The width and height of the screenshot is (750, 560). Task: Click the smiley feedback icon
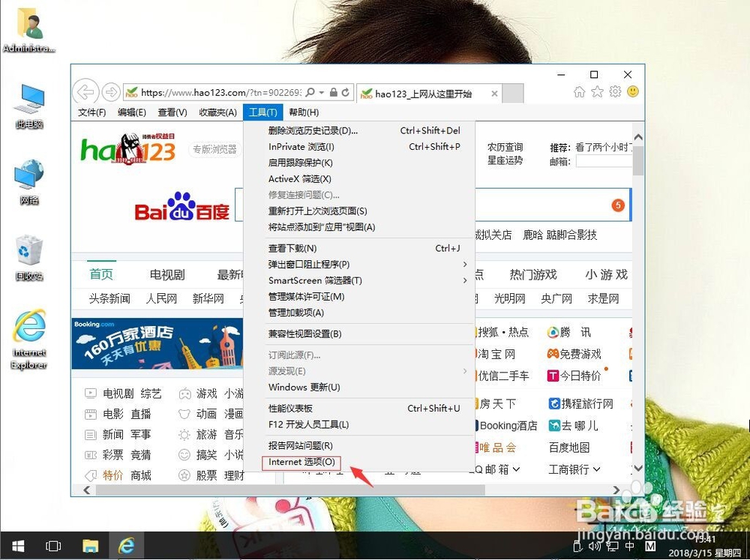coord(633,91)
